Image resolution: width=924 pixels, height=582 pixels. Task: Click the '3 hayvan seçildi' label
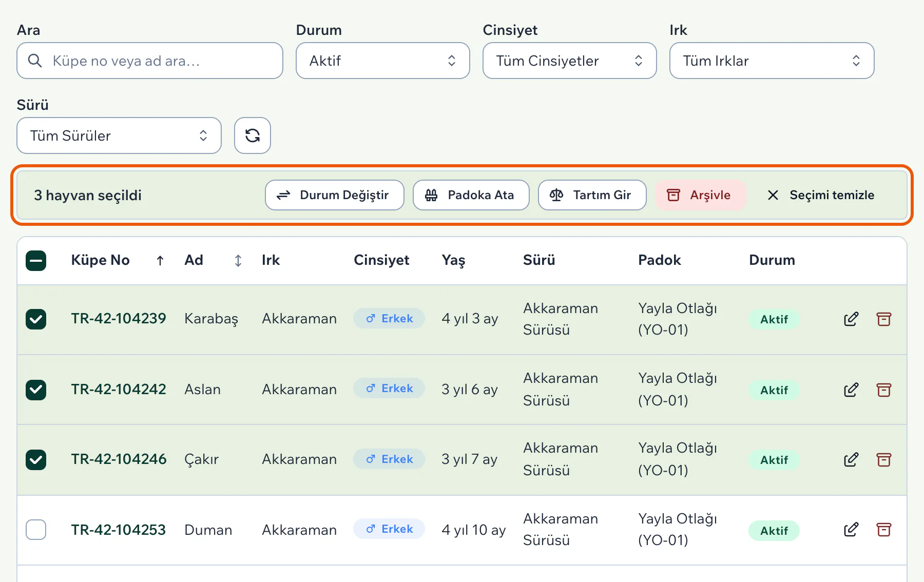88,196
